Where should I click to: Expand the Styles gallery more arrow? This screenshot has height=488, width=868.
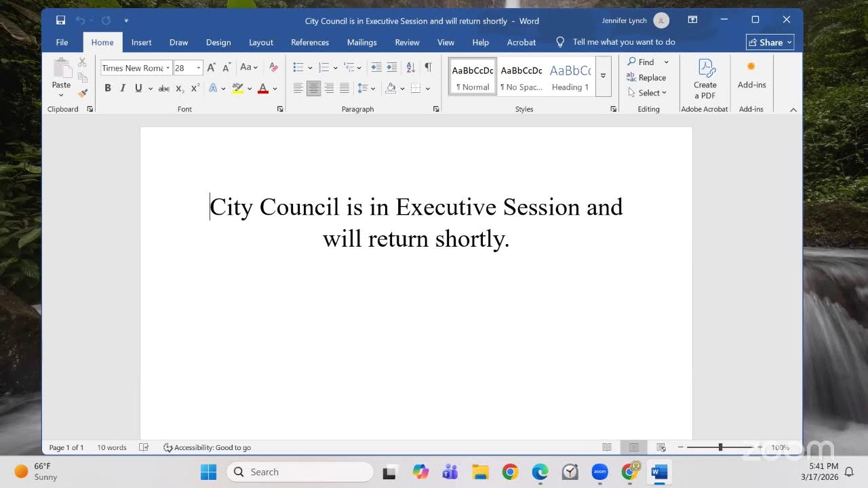603,76
